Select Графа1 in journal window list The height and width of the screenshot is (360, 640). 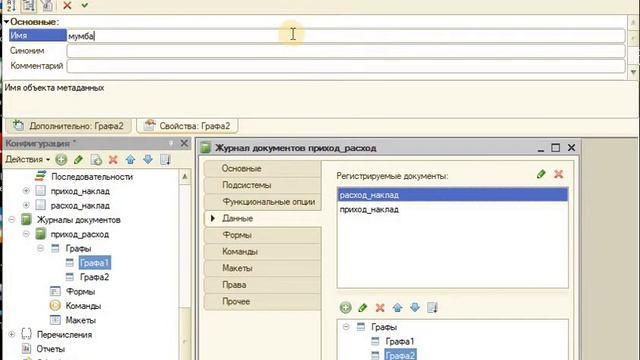pyautogui.click(x=400, y=341)
